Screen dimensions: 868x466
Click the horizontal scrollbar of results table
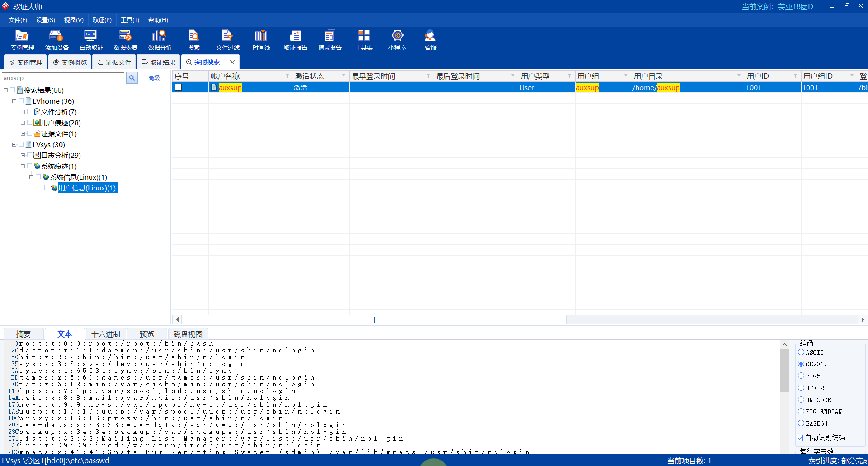[x=374, y=320]
